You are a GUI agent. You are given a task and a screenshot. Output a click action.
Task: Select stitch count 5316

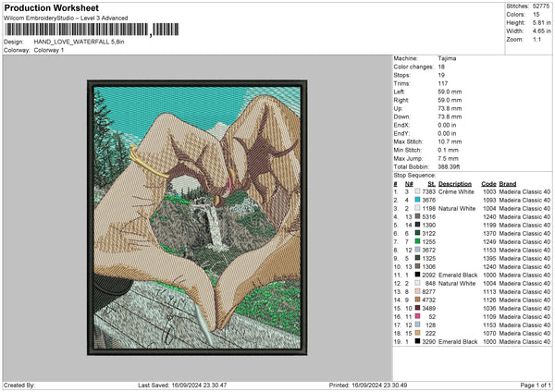tap(428, 216)
